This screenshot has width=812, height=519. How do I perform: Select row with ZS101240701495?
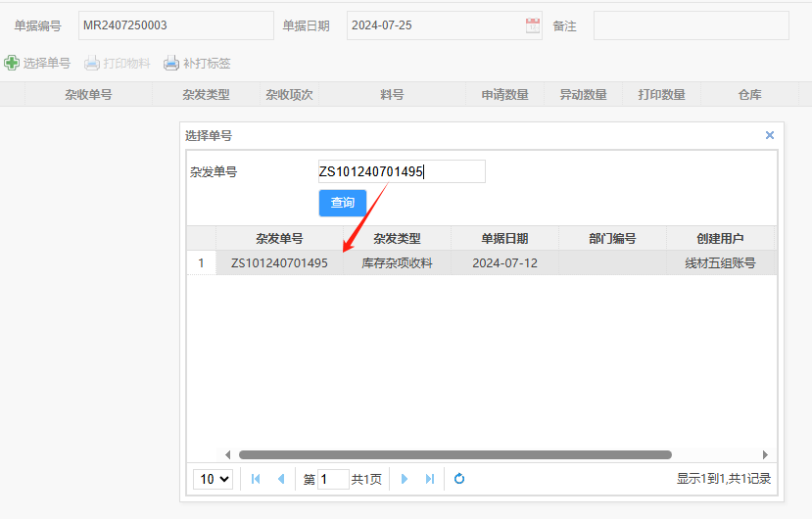pyautogui.click(x=279, y=262)
